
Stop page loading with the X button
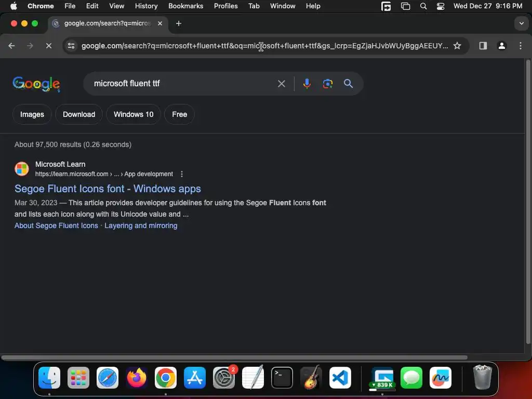[49, 46]
